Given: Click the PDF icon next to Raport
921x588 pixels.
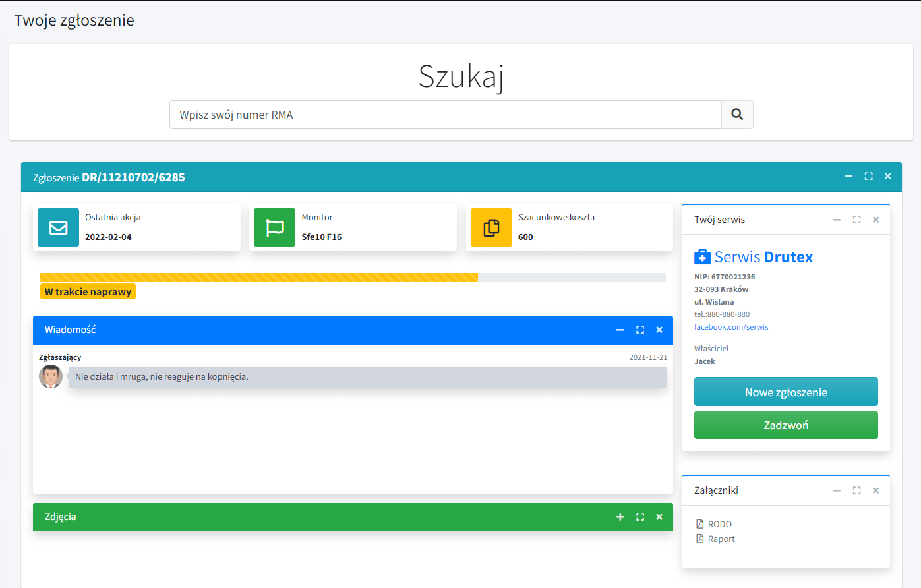Looking at the screenshot, I should pyautogui.click(x=700, y=539).
